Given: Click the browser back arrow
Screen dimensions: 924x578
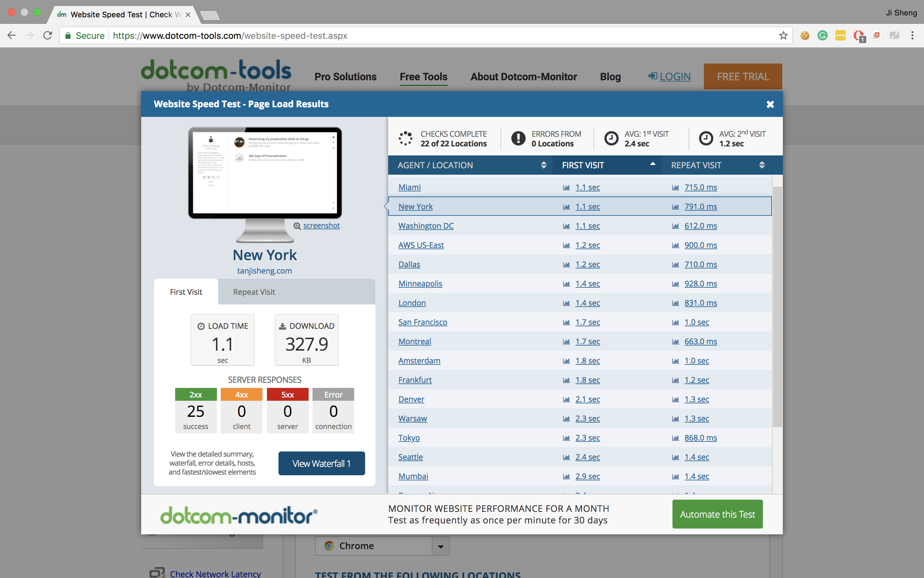Looking at the screenshot, I should (12, 36).
